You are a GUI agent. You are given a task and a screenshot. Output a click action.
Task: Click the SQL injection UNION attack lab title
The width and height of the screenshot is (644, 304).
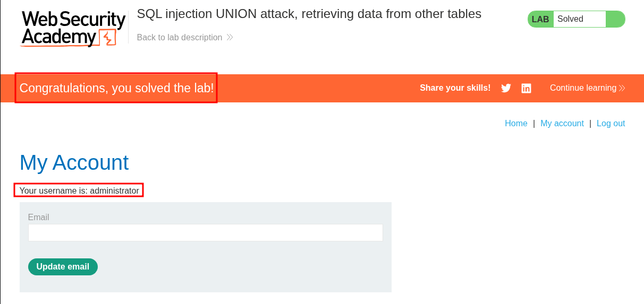[x=309, y=14]
